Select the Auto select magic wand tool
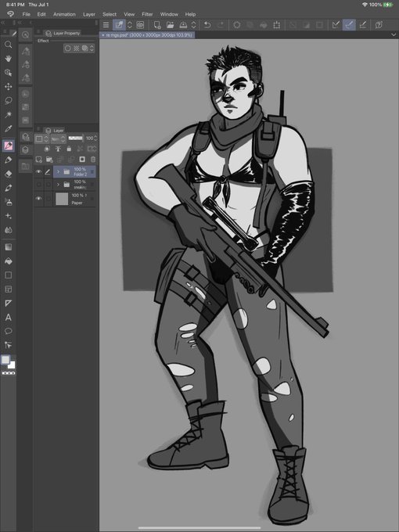399x532 pixels. tap(8, 115)
